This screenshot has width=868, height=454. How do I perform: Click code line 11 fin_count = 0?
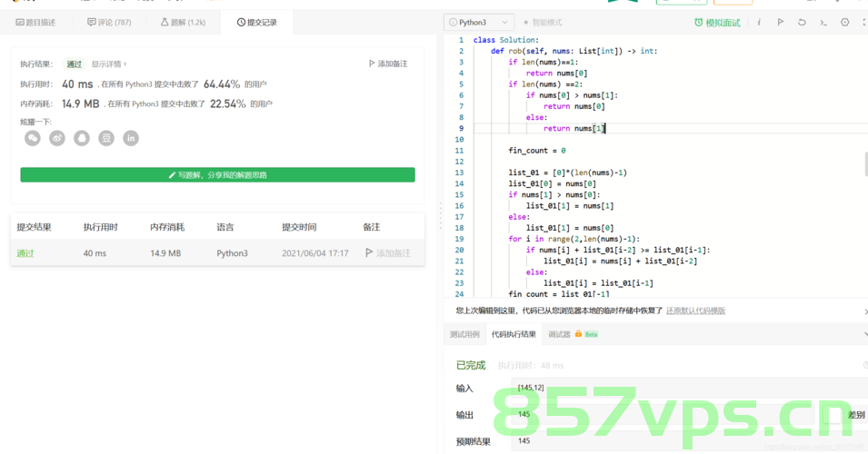537,151
